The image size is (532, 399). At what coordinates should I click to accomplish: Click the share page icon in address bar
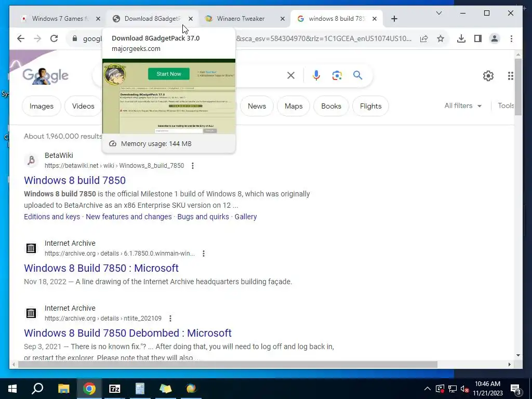pyautogui.click(x=424, y=38)
